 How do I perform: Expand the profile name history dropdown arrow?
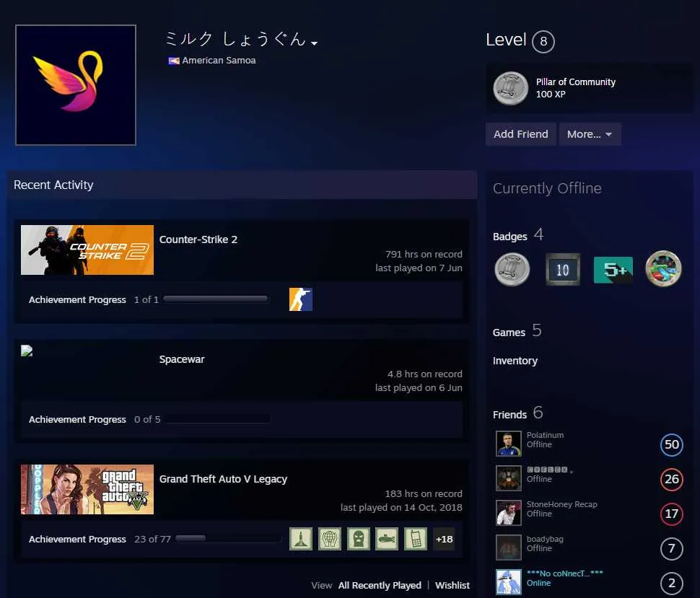point(315,43)
